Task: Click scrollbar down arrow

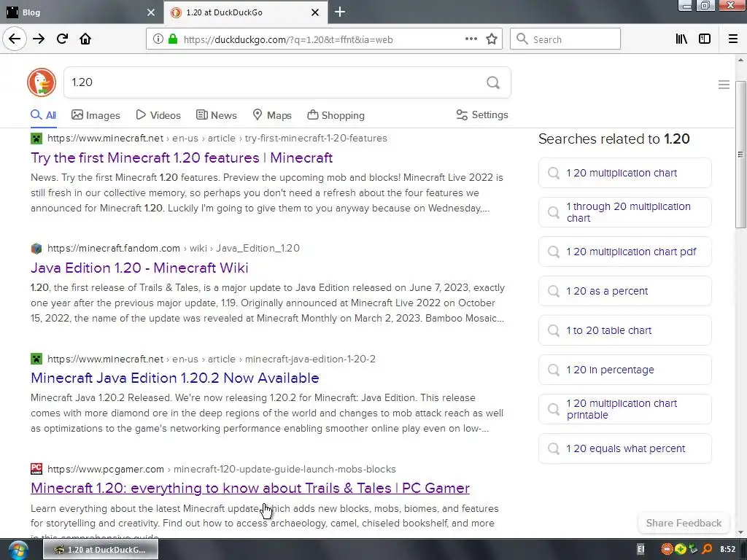Action: [x=740, y=532]
